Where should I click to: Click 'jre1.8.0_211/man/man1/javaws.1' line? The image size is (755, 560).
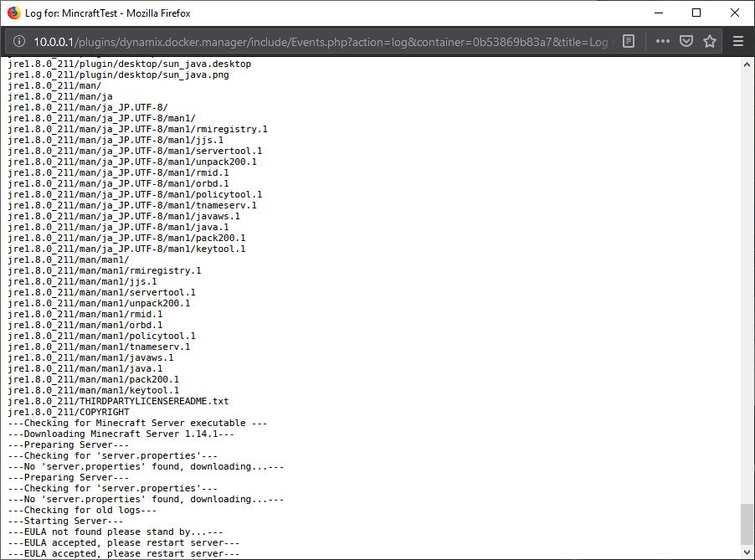pyautogui.click(x=90, y=357)
